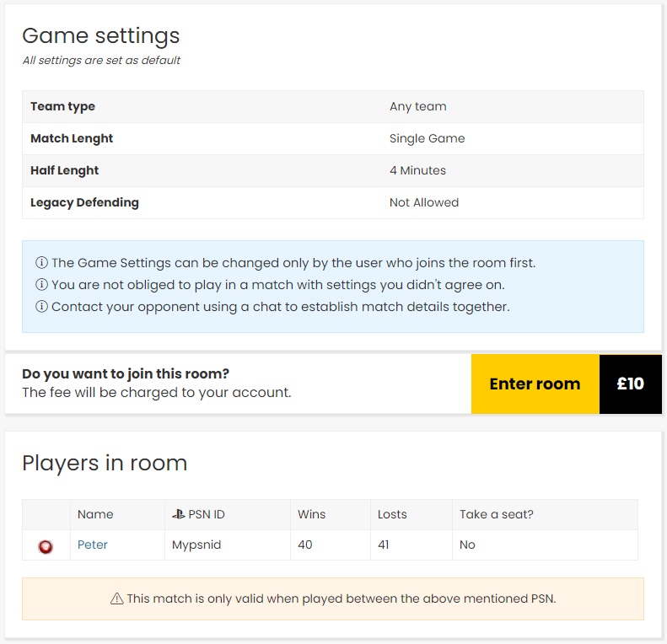Screen dimensions: 667x644
Task: Click the Take a seat? column header
Action: click(x=497, y=514)
